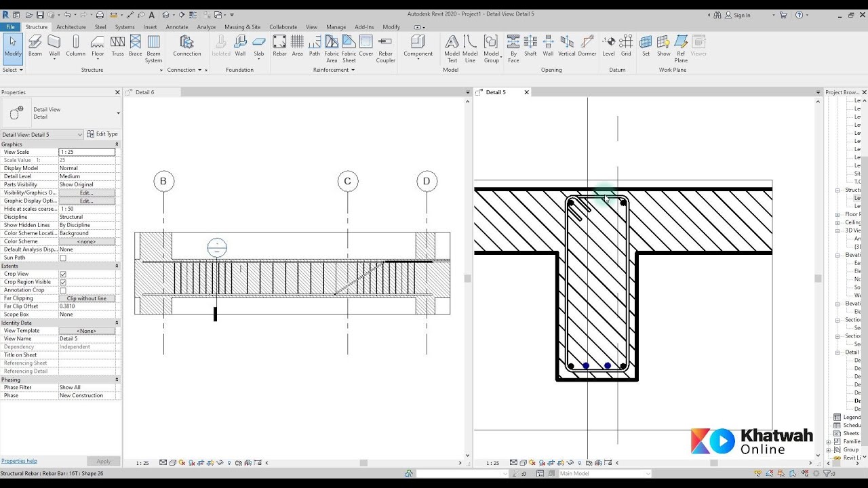Toggle the Crop View checkbox
This screenshot has width=868, height=488.
point(63,274)
